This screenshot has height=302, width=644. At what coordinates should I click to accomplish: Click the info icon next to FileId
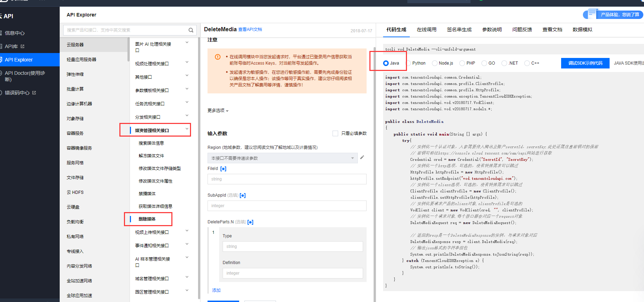click(223, 169)
